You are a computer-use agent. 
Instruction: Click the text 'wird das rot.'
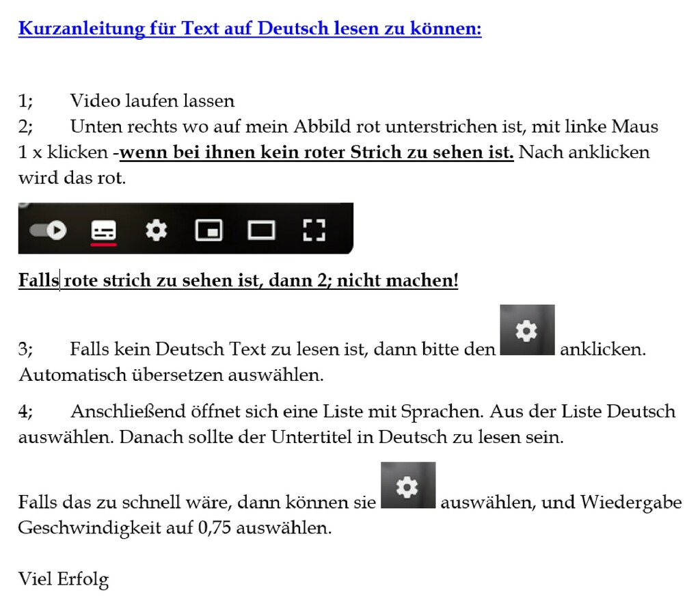coord(72,178)
